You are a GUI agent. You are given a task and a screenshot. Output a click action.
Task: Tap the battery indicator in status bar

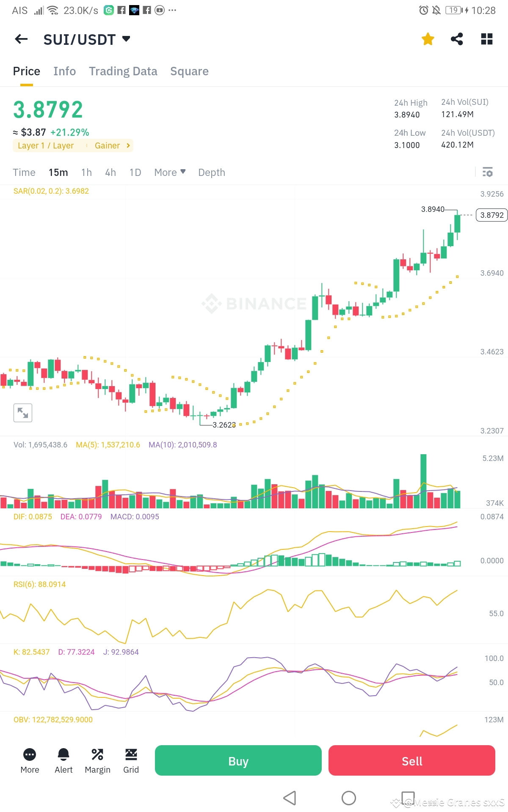click(454, 10)
